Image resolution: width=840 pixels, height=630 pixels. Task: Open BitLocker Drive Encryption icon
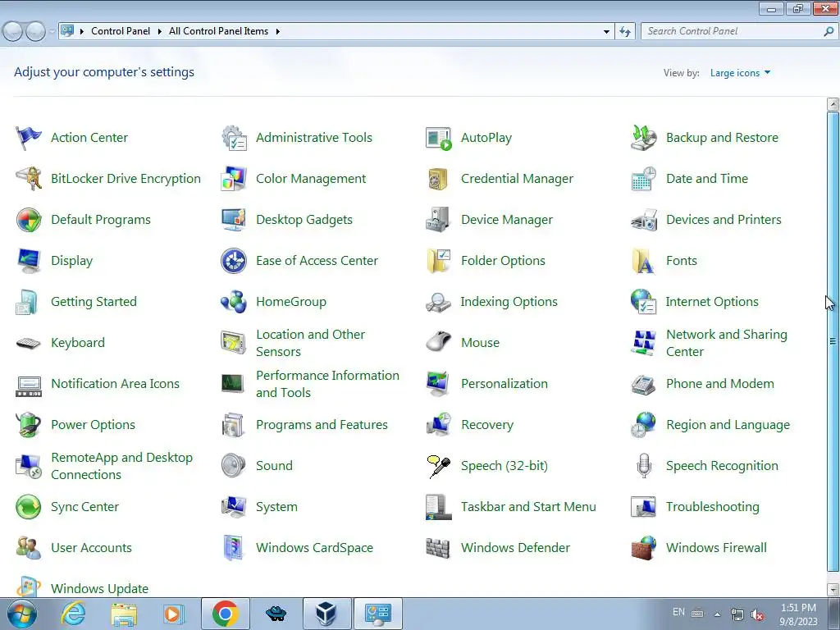pos(29,179)
